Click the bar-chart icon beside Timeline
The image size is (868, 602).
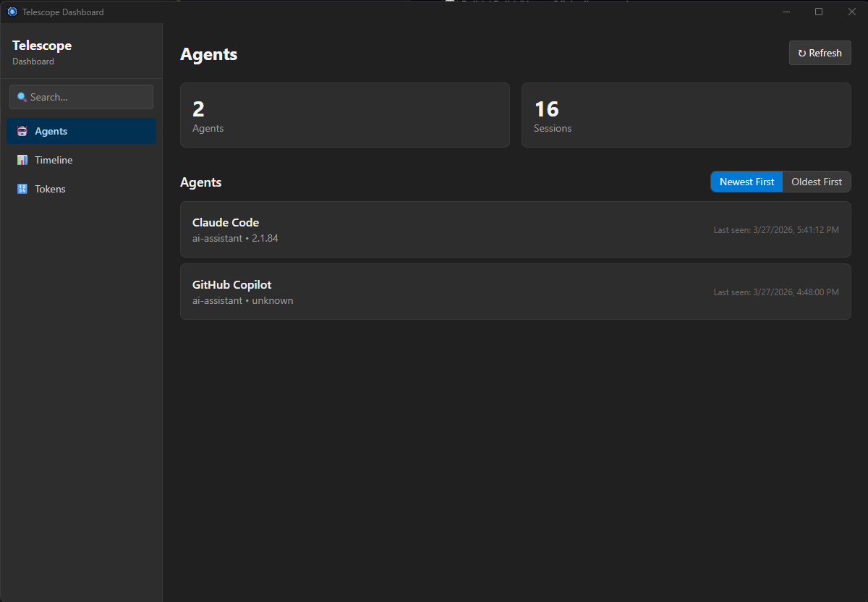click(x=22, y=160)
